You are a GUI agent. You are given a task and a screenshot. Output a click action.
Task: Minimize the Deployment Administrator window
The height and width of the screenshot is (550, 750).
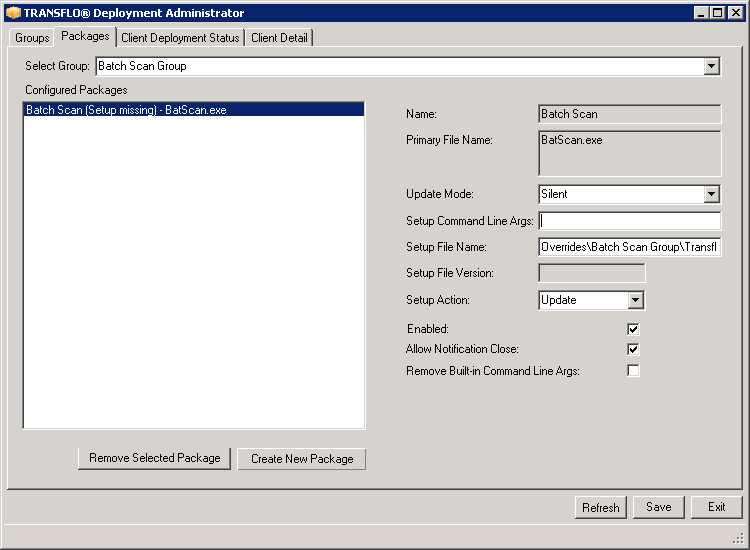point(701,13)
